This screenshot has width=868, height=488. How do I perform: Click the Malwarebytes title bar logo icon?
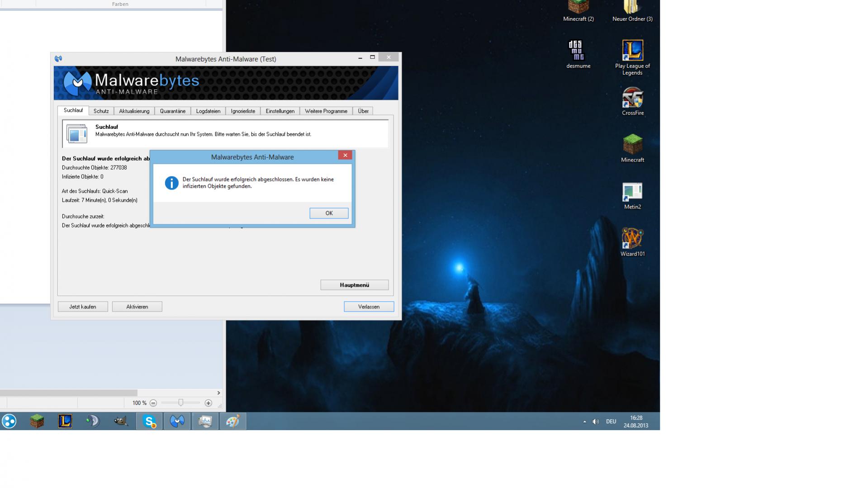58,59
